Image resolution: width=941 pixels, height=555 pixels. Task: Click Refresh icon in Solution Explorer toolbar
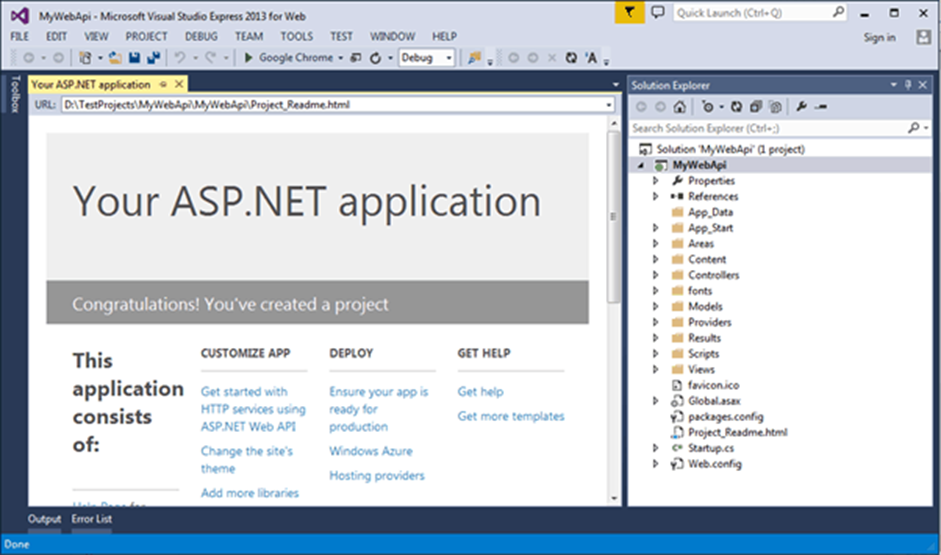(x=736, y=107)
